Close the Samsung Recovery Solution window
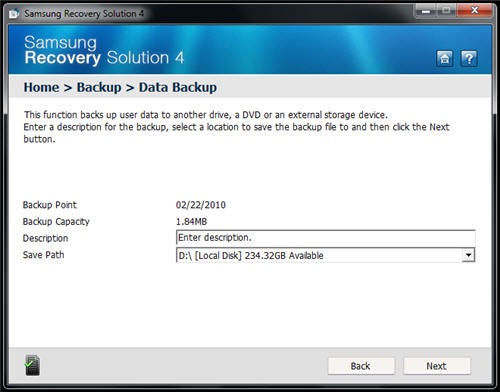The width and height of the screenshot is (500, 392). [475, 11]
